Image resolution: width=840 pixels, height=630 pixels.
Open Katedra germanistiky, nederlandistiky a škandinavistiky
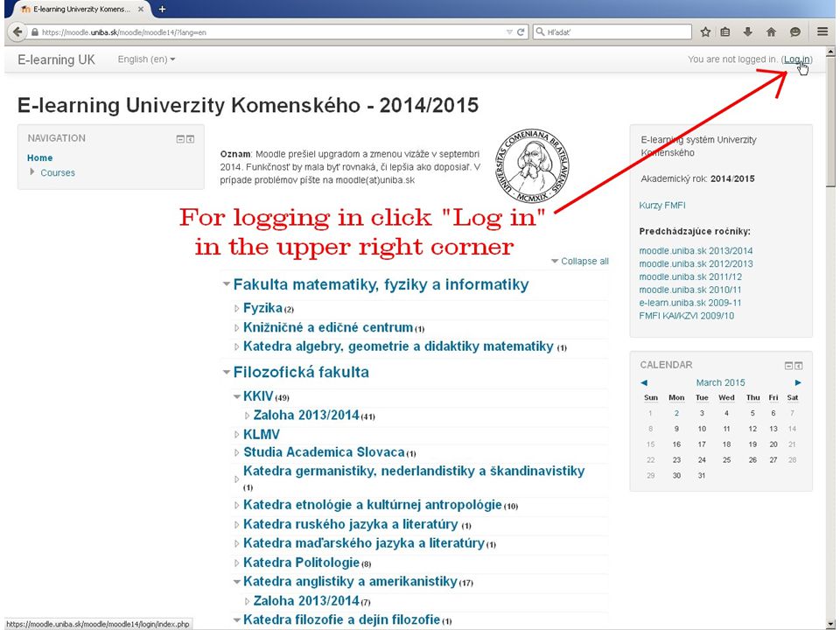(x=414, y=471)
